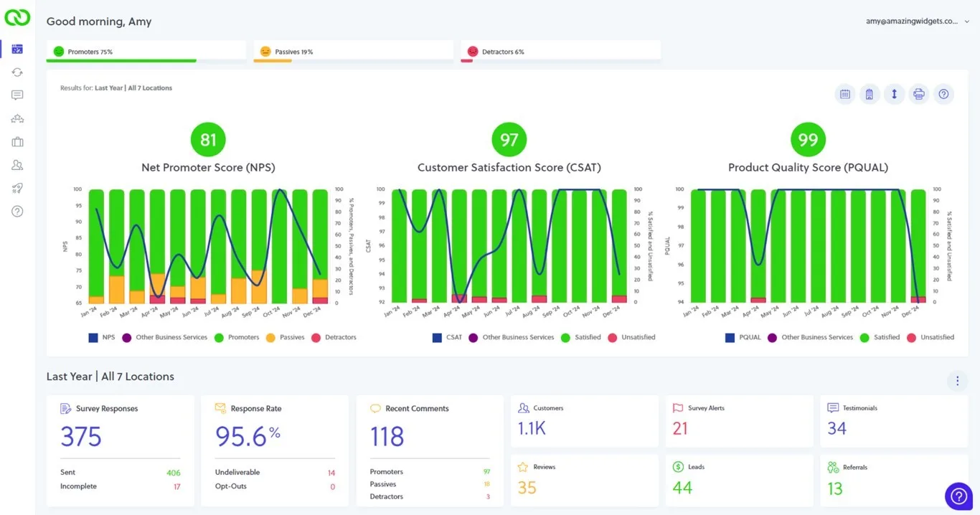
Task: Toggle Other Business Services in PQUAL legend
Action: point(810,337)
